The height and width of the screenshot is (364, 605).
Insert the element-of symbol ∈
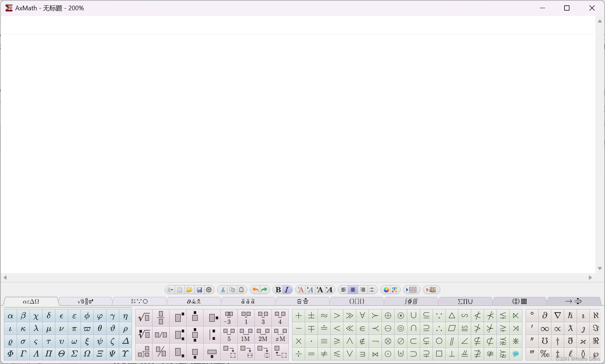(x=362, y=329)
